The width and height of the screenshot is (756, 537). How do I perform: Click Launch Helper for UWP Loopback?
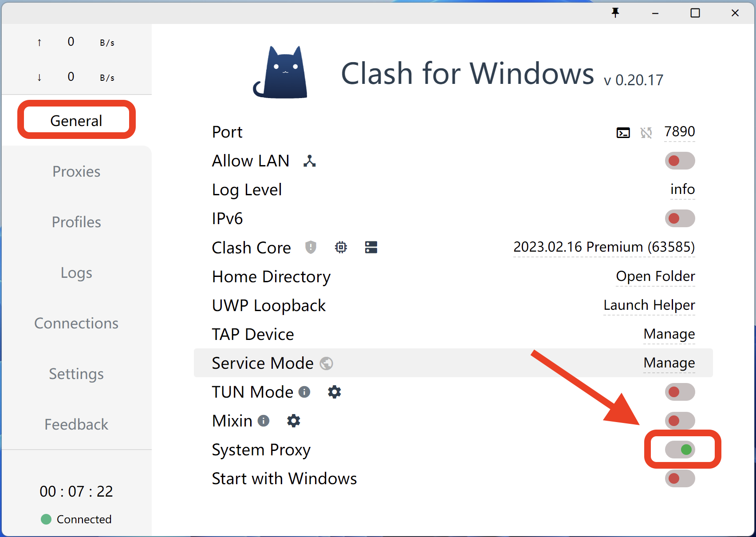(x=649, y=305)
